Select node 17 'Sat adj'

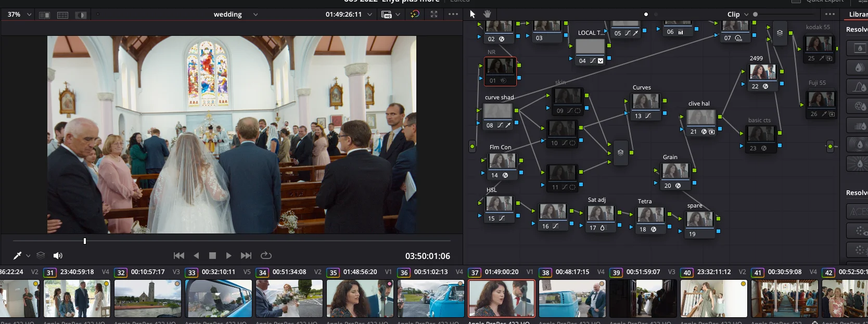[600, 218]
